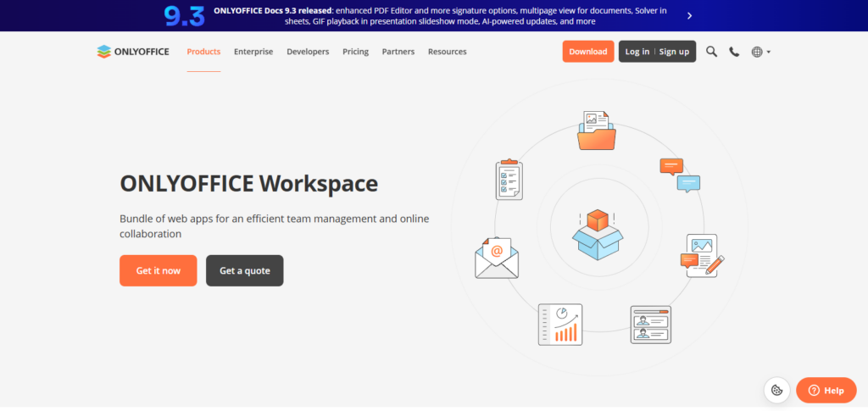Screen dimensions: 868x411
Task: Open the globe language selector
Action: tap(760, 52)
